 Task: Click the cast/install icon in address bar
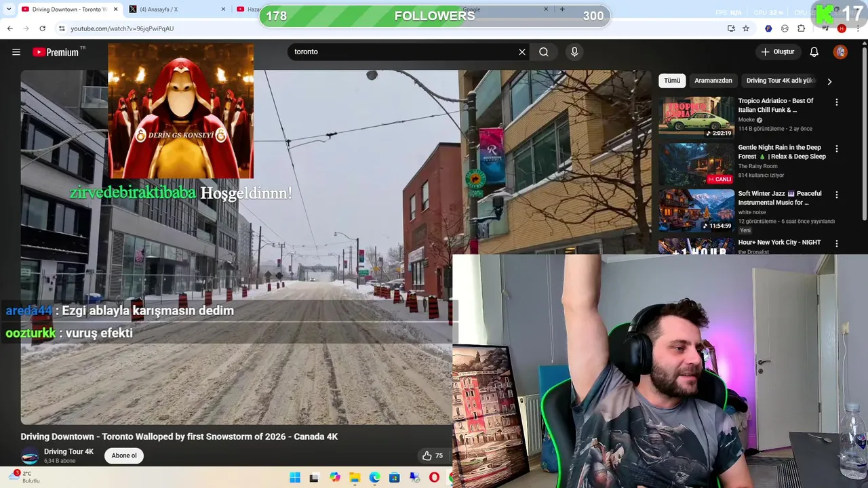[731, 28]
